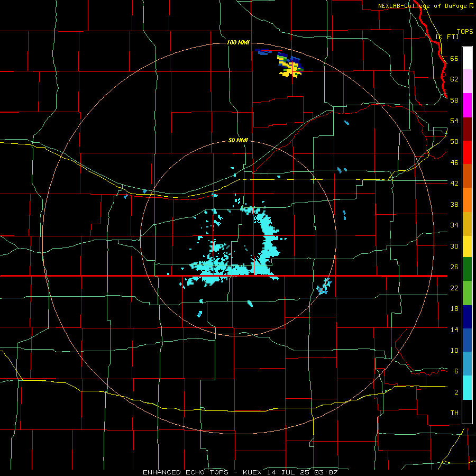This screenshot has width=476, height=476.
Task: Click the cyan legend swatch
Action: (x=467, y=388)
